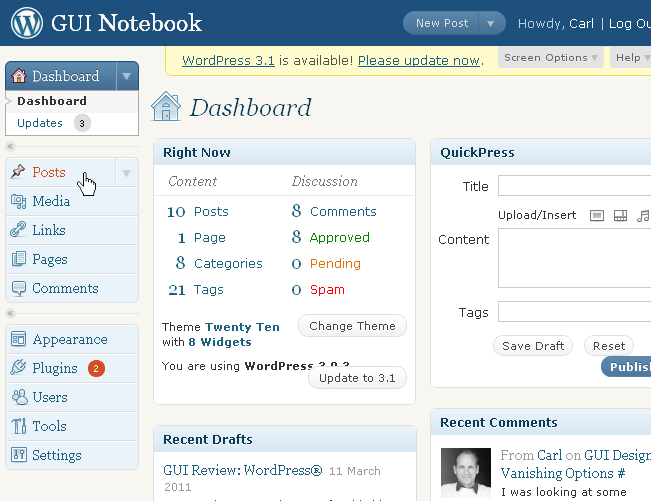This screenshot has width=651, height=501.
Task: Select Plugins in the sidebar menu
Action: pos(54,368)
